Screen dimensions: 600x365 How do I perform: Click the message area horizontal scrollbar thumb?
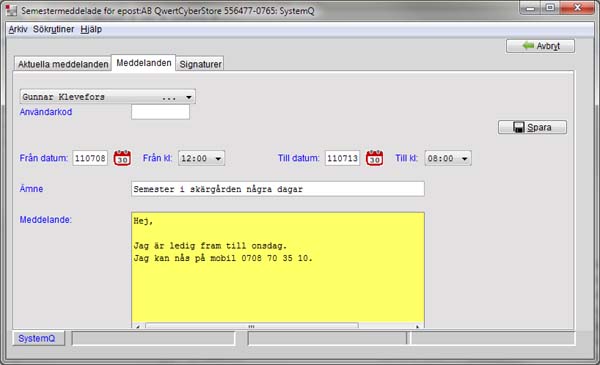[251, 326]
